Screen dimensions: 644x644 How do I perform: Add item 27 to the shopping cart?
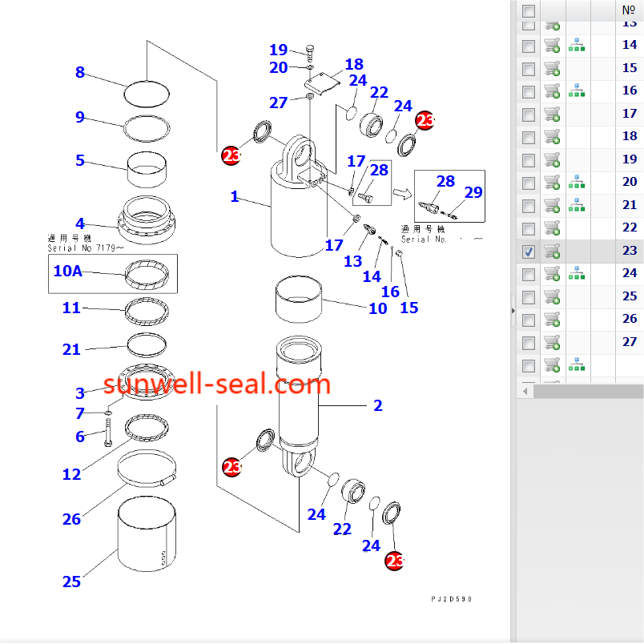click(x=552, y=343)
